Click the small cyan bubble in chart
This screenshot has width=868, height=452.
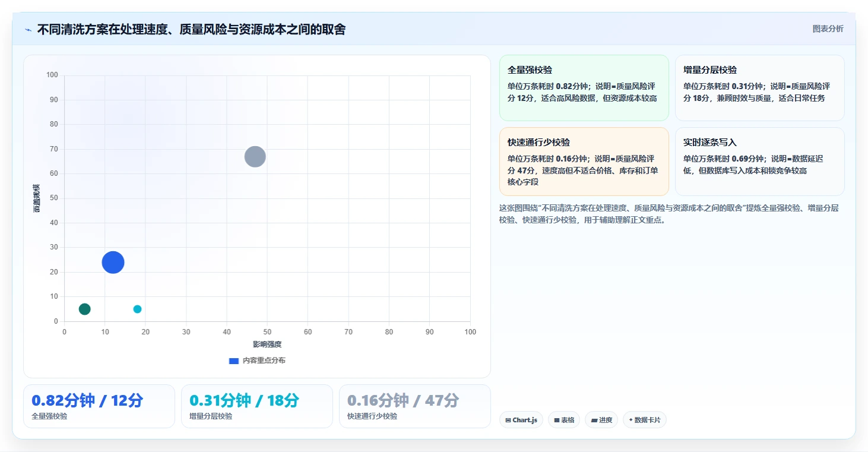tap(137, 309)
